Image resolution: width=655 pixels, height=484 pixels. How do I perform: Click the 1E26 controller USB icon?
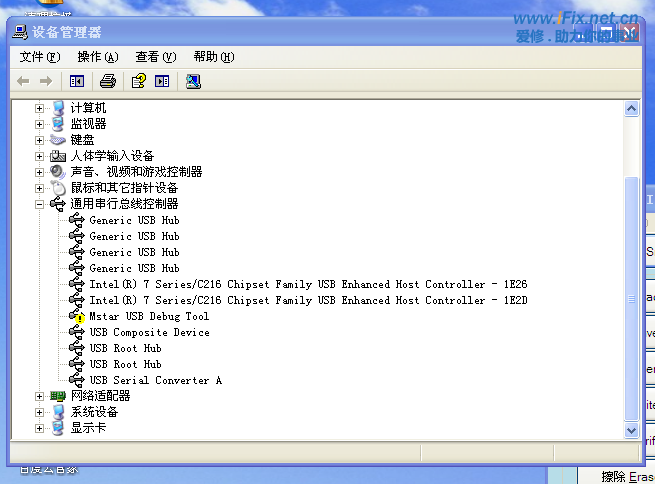tap(77, 284)
